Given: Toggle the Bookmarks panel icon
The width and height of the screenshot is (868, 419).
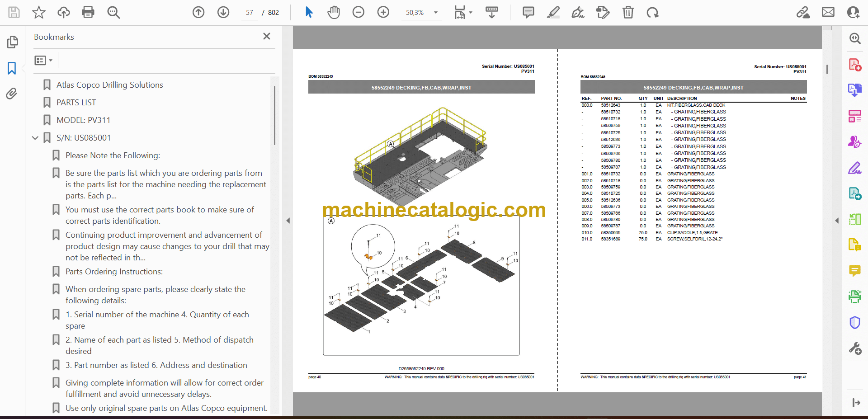Looking at the screenshot, I should (x=12, y=68).
